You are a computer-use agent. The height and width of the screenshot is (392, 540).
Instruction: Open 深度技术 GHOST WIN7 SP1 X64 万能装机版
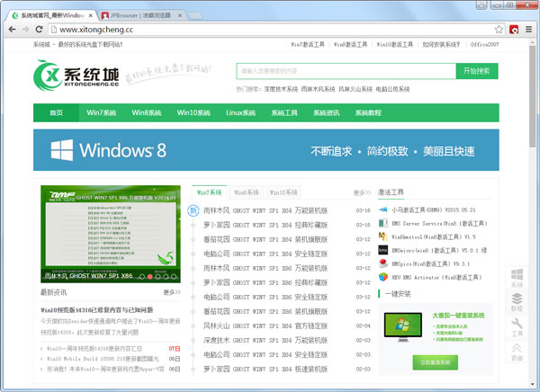tap(265, 341)
